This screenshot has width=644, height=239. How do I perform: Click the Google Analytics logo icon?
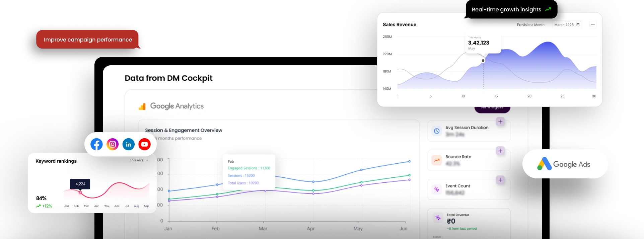(x=142, y=106)
